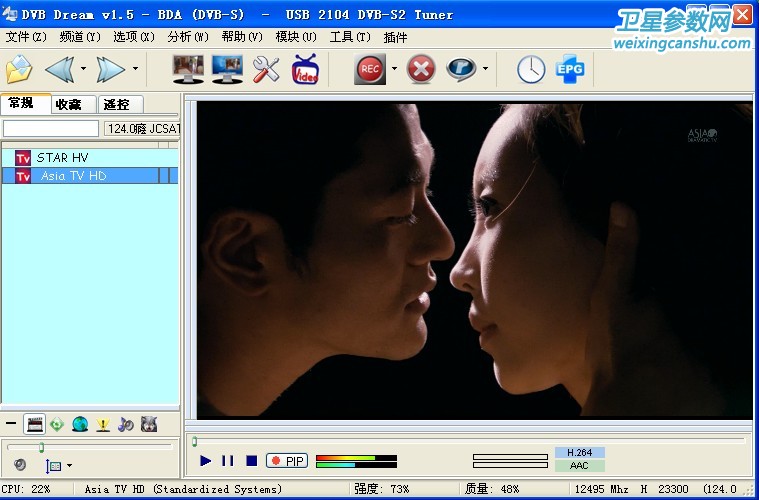This screenshot has height=500, width=759.
Task: Open the tools wrench and screwdriver icon
Action: point(266,70)
